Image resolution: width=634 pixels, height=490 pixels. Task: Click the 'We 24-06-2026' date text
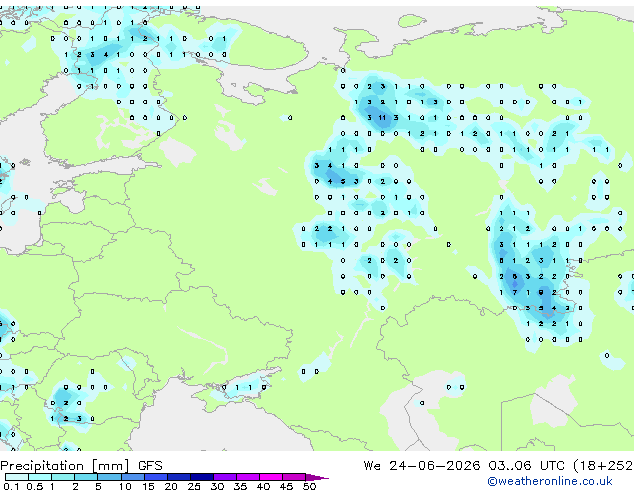pos(422,466)
